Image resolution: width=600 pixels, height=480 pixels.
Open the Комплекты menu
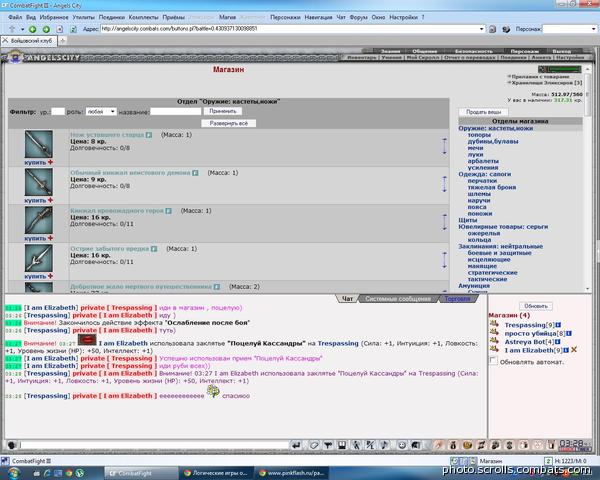click(143, 17)
